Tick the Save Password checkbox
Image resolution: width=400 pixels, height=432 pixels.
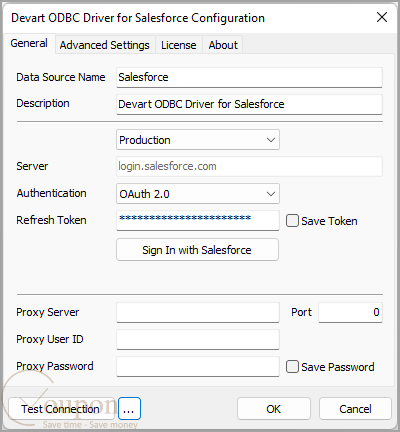[292, 367]
